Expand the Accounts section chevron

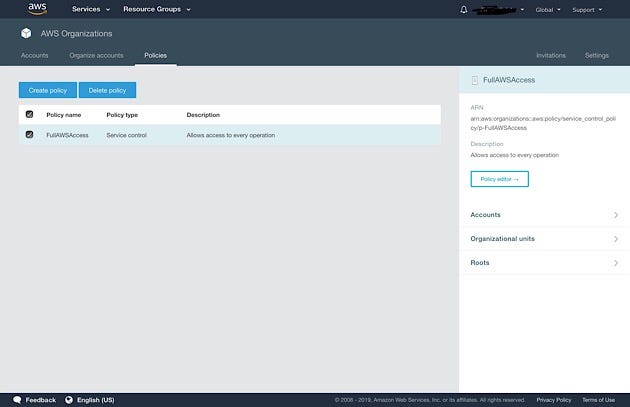pyautogui.click(x=616, y=215)
